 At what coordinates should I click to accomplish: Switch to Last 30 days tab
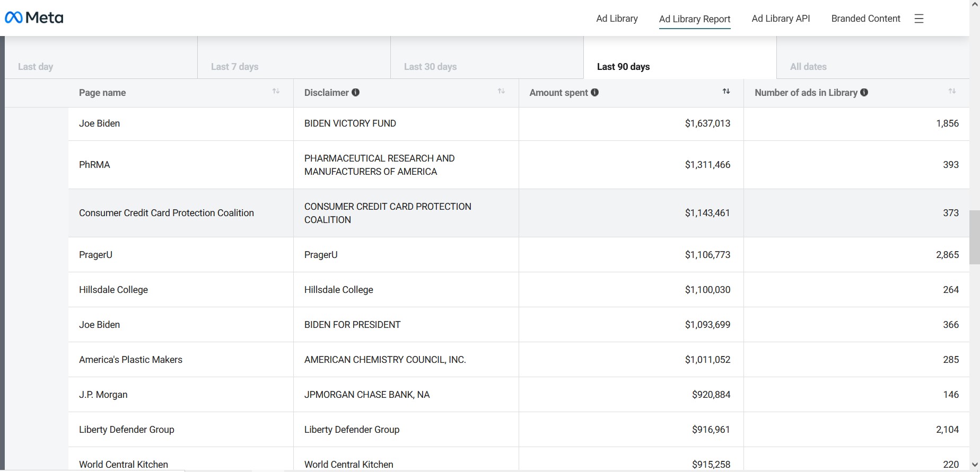487,57
